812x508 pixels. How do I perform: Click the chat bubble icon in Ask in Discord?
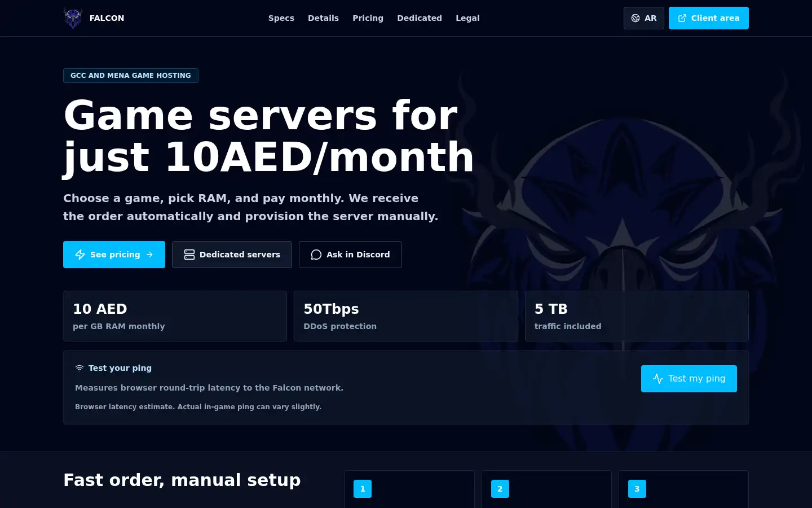tap(316, 255)
